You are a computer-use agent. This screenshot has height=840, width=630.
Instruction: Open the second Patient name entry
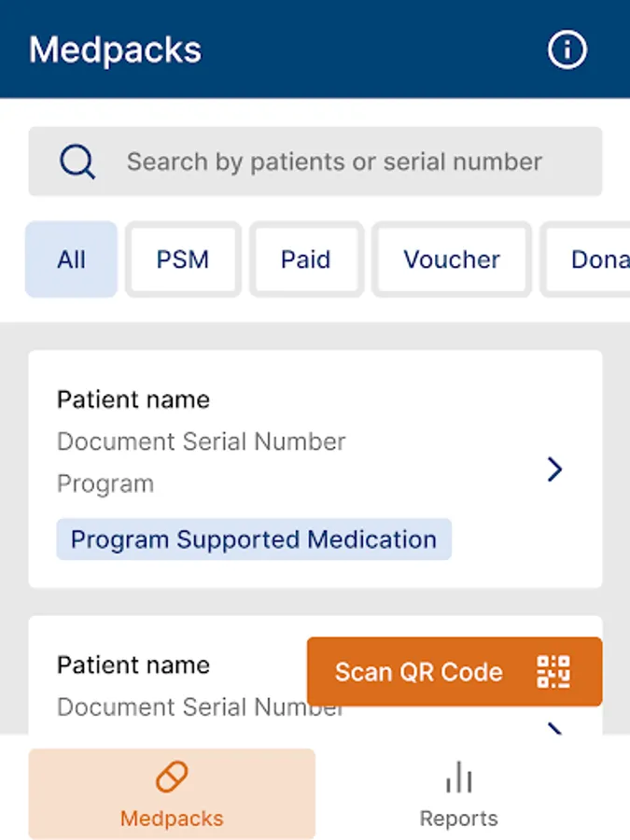[x=133, y=665]
